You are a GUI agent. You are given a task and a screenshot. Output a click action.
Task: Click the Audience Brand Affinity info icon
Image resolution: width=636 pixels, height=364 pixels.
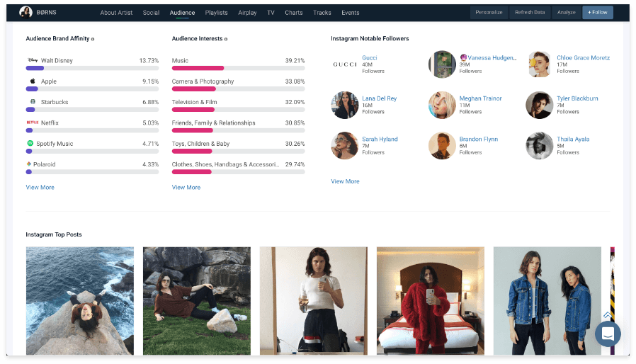pyautogui.click(x=93, y=39)
